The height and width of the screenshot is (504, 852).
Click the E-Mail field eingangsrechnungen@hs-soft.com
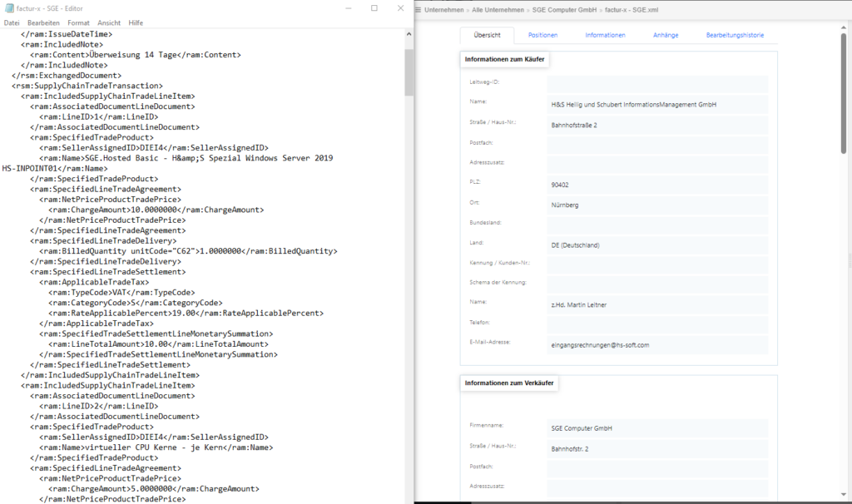[x=657, y=345]
